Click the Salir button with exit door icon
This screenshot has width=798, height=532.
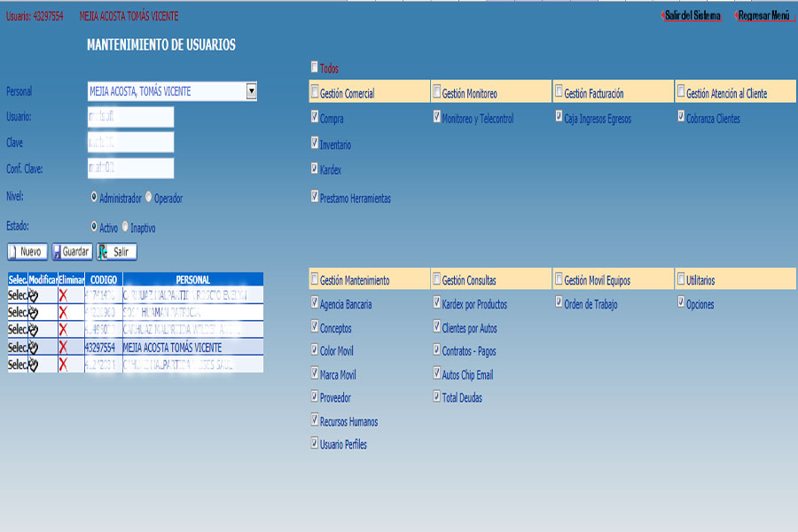pyautogui.click(x=117, y=252)
